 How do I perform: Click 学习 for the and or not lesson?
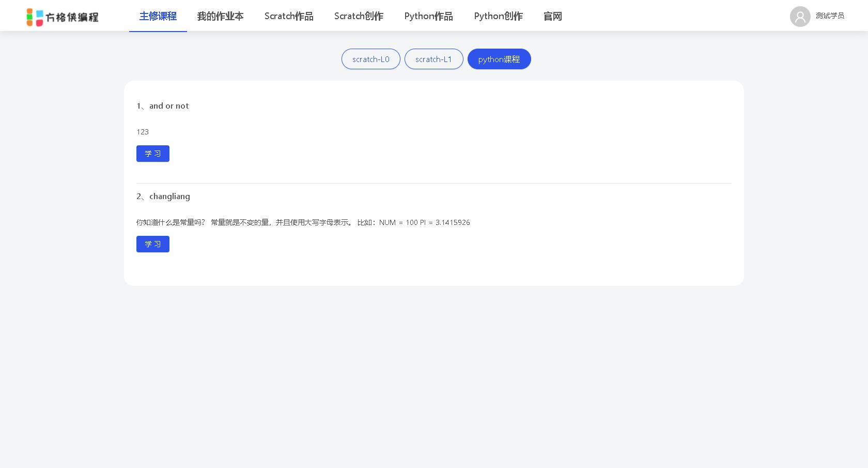click(x=153, y=154)
